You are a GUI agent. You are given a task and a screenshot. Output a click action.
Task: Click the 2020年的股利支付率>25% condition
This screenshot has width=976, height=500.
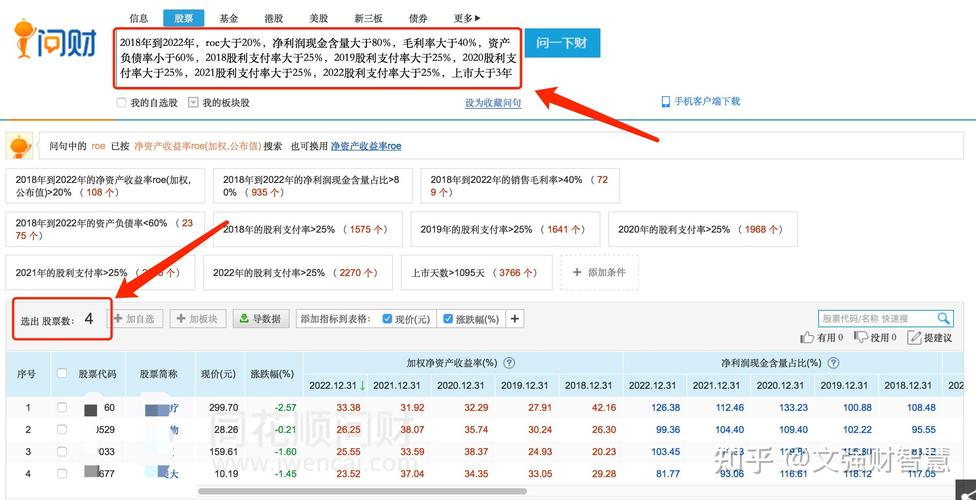click(x=703, y=229)
